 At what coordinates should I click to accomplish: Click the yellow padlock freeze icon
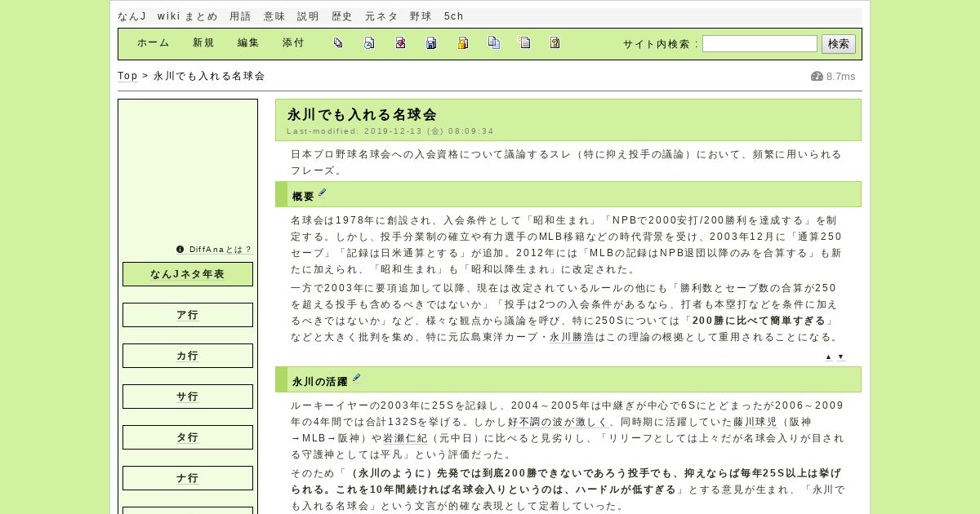click(x=462, y=43)
